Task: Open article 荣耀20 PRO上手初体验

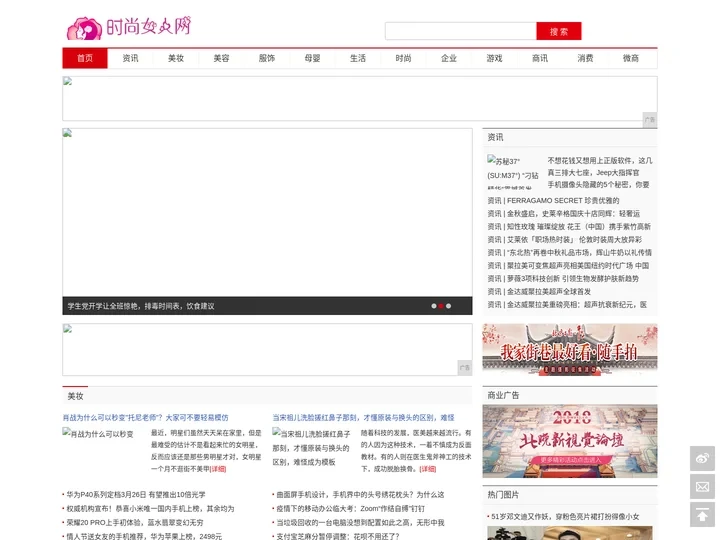Action: point(135,523)
